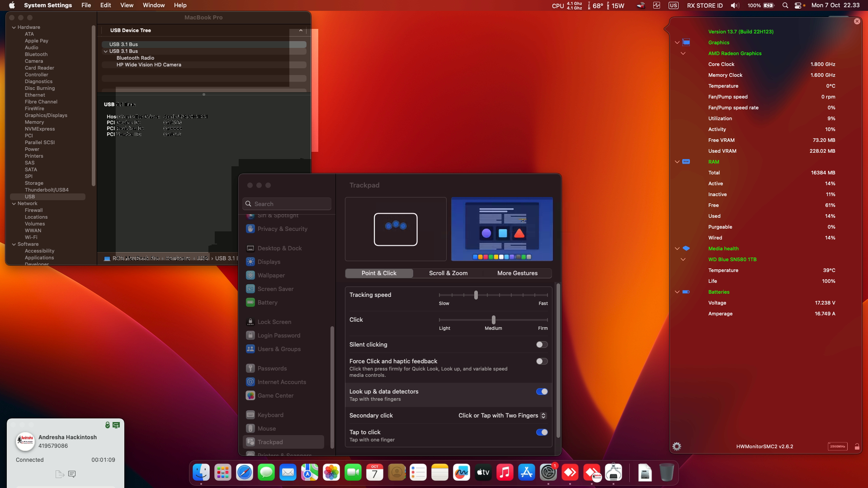868x488 pixels.
Task: Open the View menu
Action: coord(127,5)
